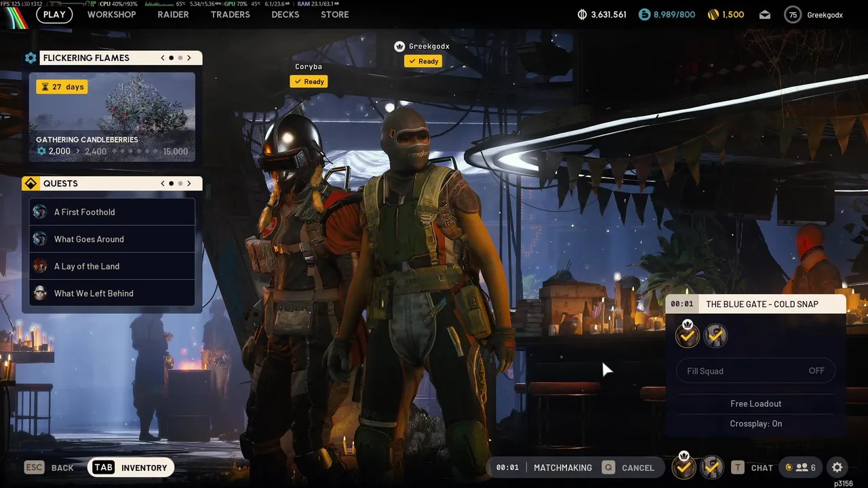868x488 pixels.
Task: Open the PLAY tab
Action: [54, 14]
